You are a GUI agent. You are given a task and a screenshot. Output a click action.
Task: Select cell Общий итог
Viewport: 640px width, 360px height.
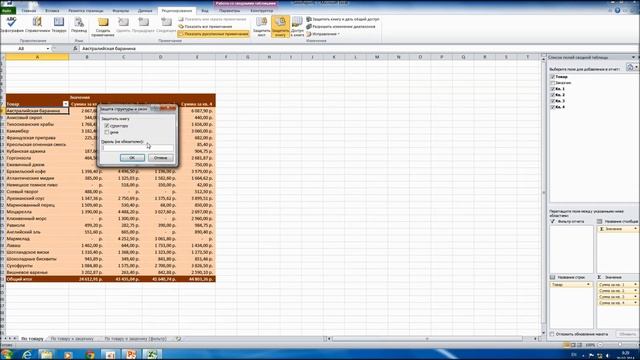click(x=37, y=279)
